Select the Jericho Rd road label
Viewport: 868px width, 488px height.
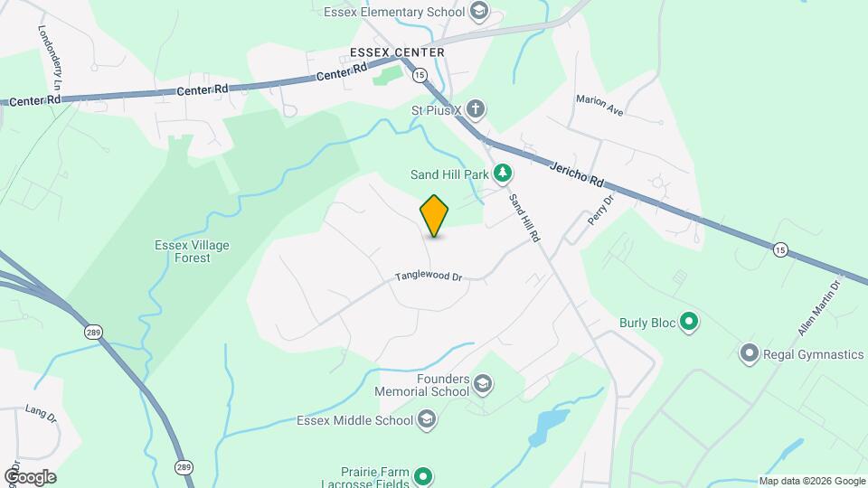coord(577,174)
